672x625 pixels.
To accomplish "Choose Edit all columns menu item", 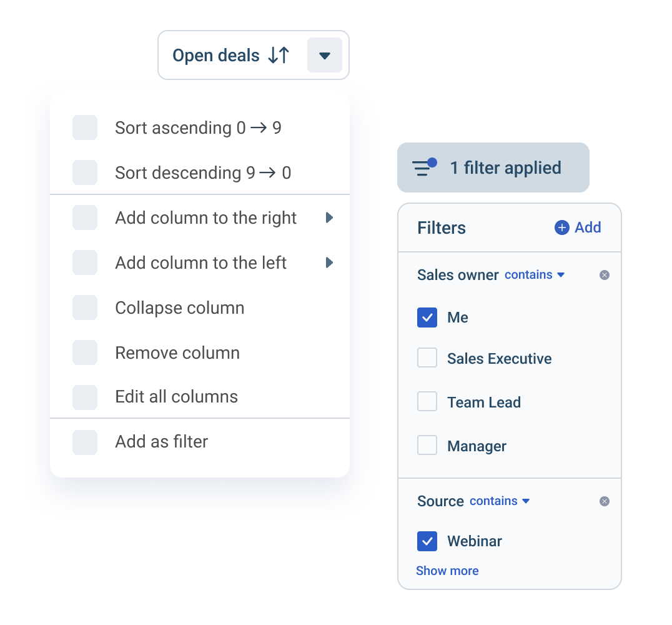I will [x=176, y=397].
